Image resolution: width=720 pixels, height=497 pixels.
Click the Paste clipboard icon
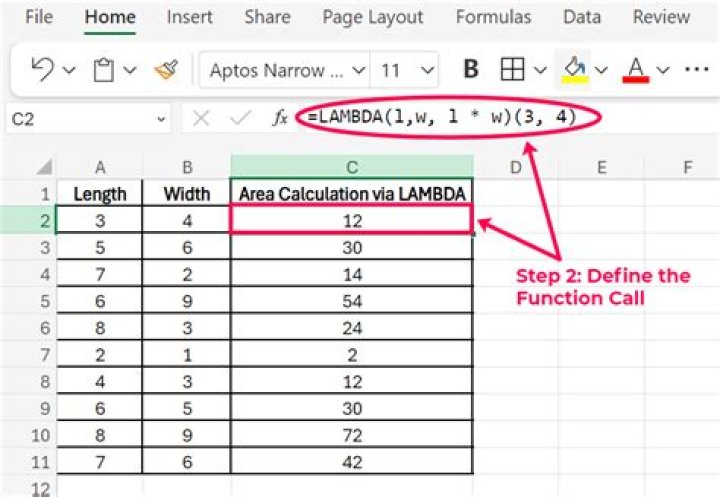(x=103, y=70)
